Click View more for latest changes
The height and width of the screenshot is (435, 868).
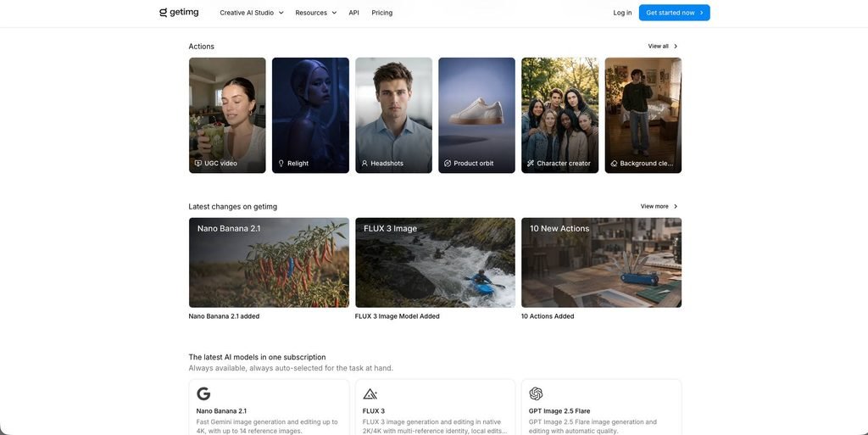(x=659, y=206)
